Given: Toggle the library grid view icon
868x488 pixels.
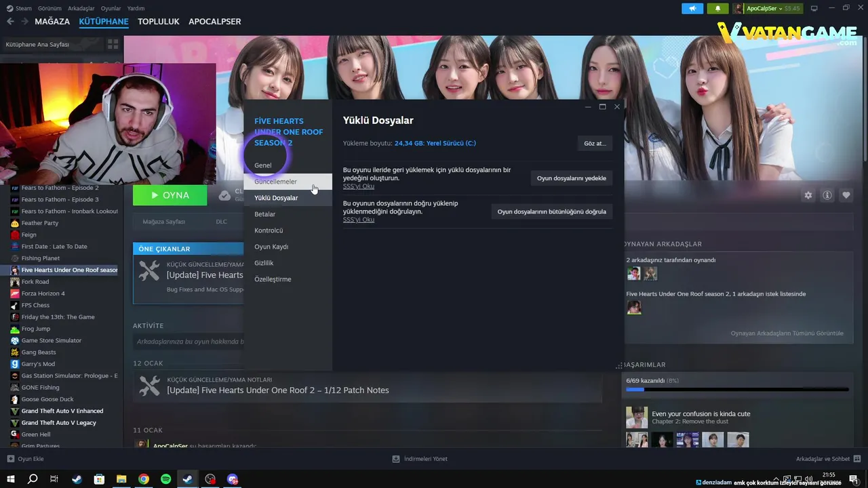Looking at the screenshot, I should click(113, 44).
